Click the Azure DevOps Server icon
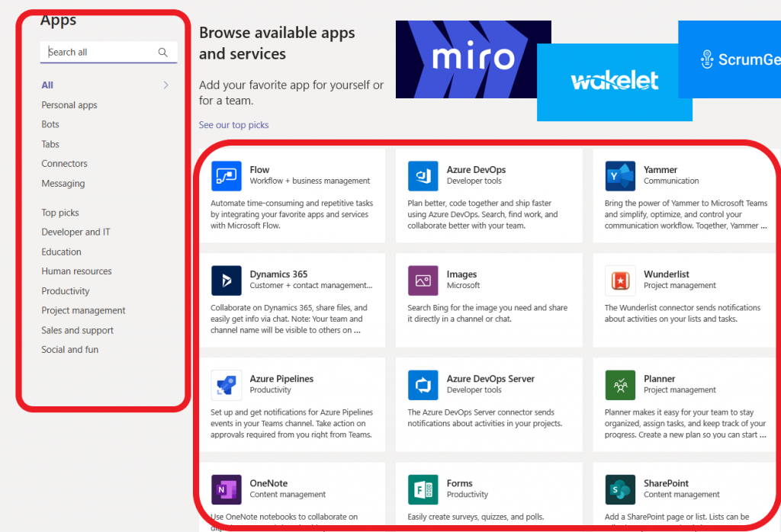Viewport: 781px width, 532px height. pos(422,385)
